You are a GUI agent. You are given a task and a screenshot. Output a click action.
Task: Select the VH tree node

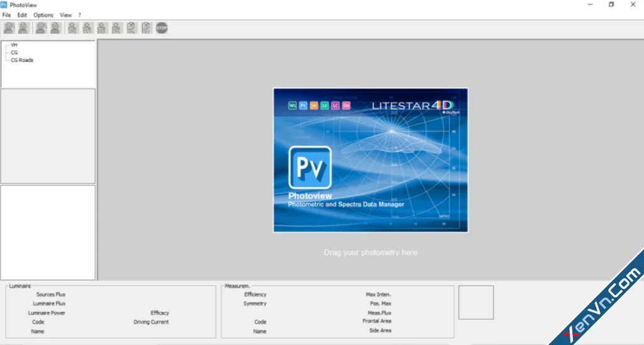coord(14,45)
